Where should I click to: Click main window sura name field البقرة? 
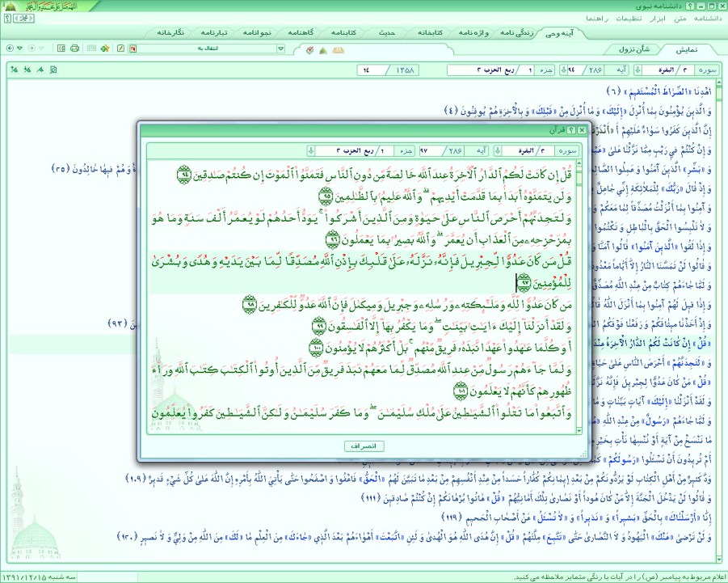(x=660, y=70)
